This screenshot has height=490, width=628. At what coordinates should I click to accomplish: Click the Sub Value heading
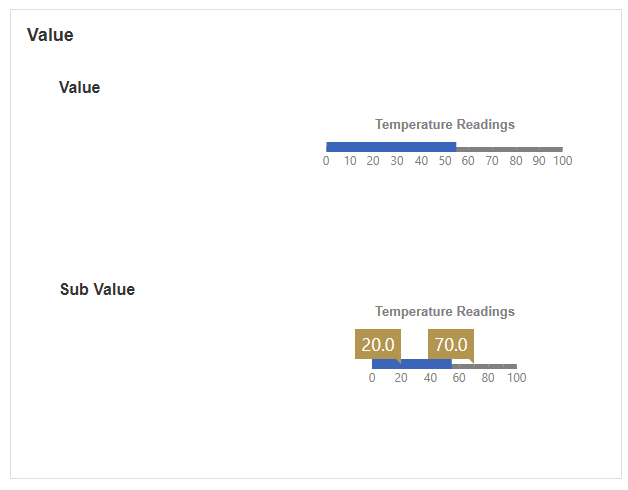(97, 289)
